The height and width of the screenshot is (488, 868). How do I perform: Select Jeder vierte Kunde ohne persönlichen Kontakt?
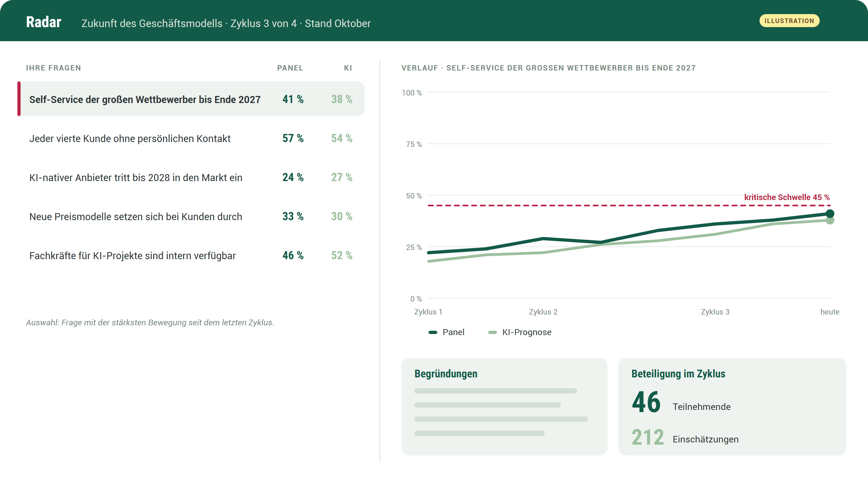191,138
